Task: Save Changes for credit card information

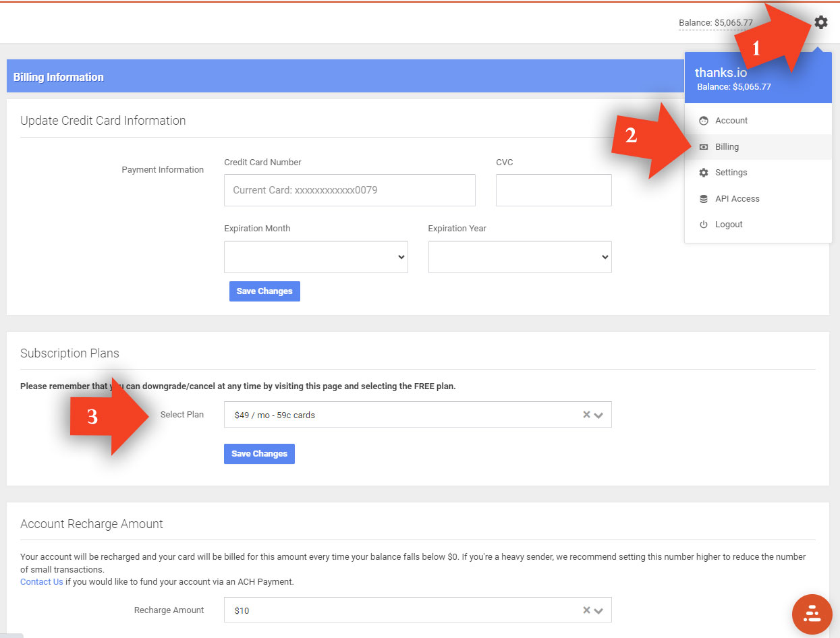Action: [x=264, y=291]
